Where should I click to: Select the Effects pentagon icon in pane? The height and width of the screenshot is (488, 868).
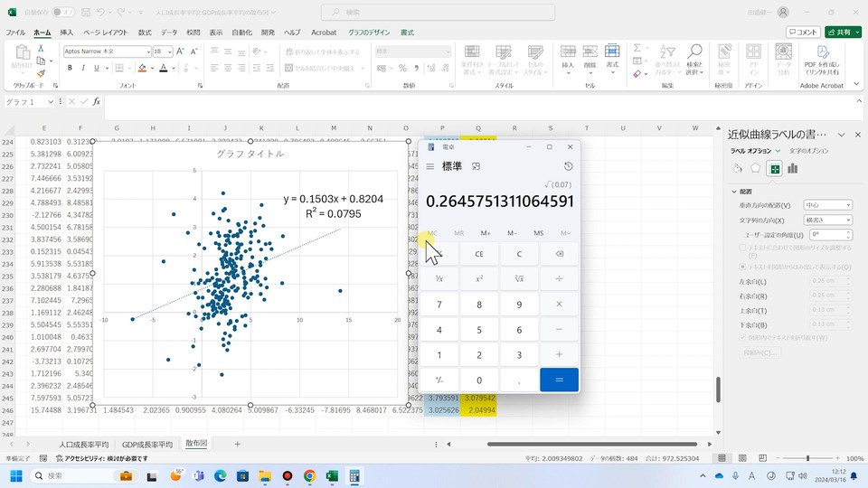755,168
